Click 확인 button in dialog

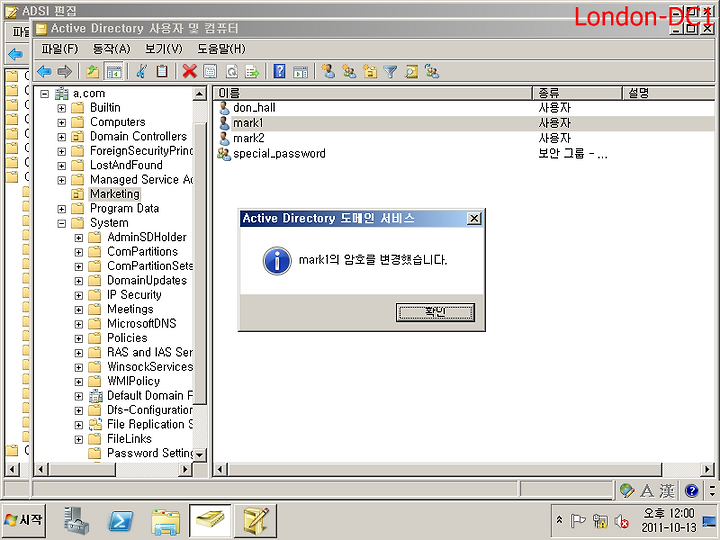tap(435, 312)
